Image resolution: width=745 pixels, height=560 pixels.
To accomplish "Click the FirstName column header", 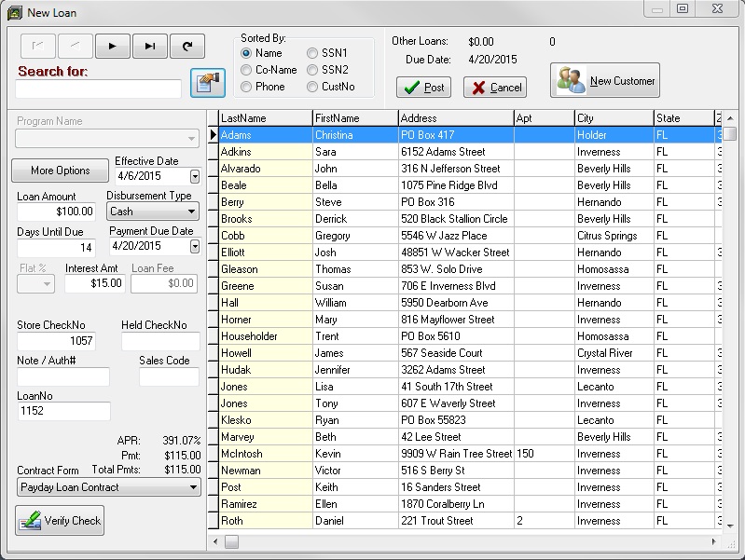I will point(355,118).
